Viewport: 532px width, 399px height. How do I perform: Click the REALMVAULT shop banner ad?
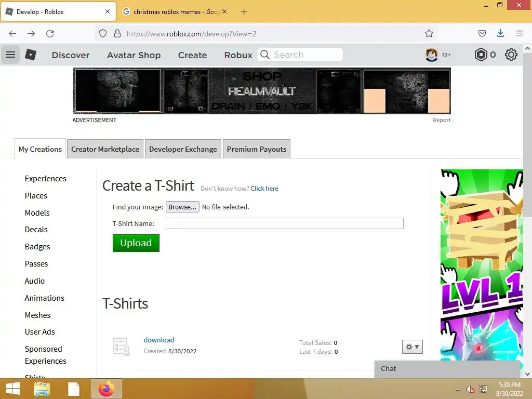tap(262, 90)
